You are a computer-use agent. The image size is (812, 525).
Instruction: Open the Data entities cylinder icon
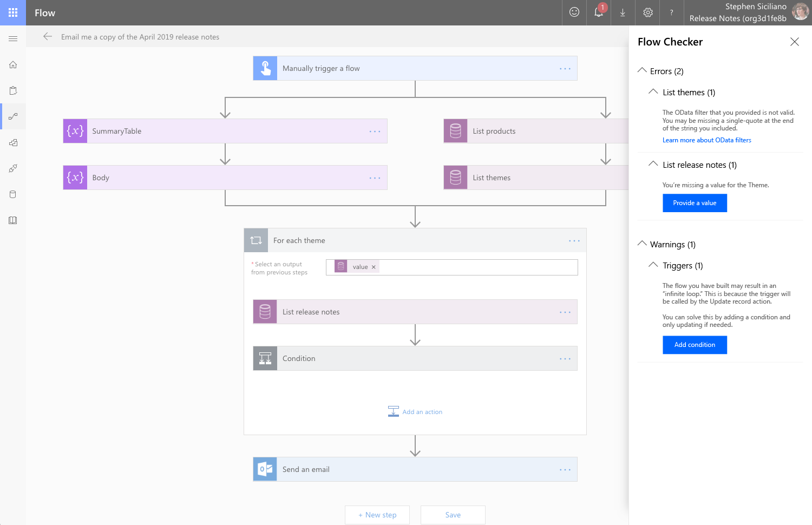pyautogui.click(x=12, y=194)
